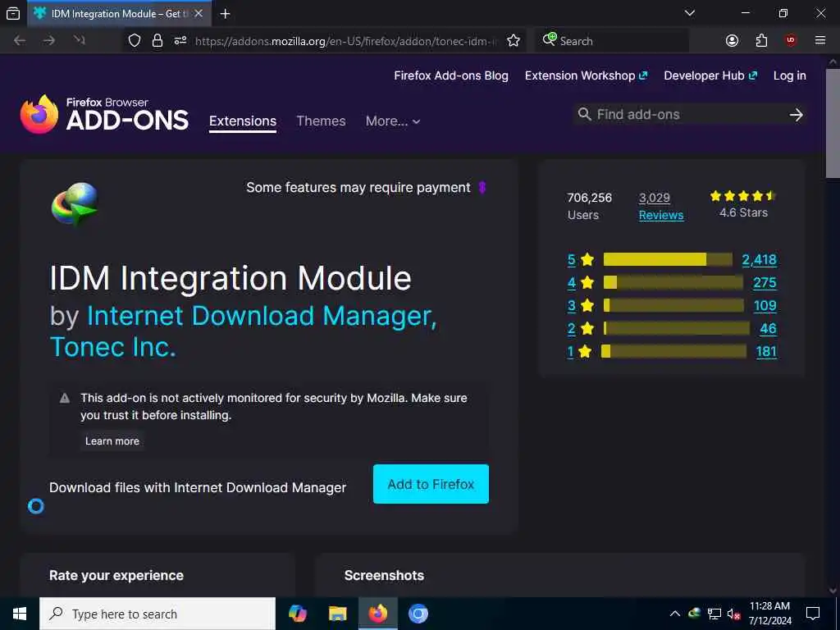Open the blue circle browser taskbar icon

(418, 614)
